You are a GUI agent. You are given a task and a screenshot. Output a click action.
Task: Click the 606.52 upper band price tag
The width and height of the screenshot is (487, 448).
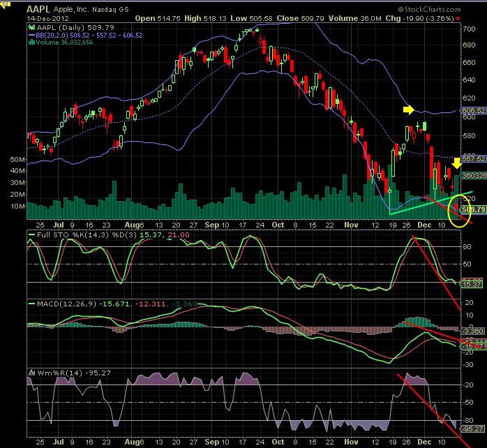[473, 110]
